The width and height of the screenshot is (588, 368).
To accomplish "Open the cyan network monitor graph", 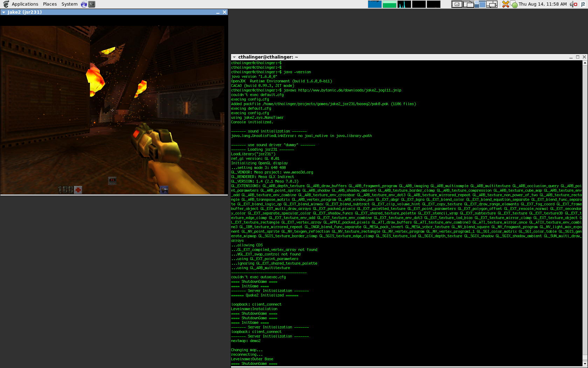I will point(404,4).
